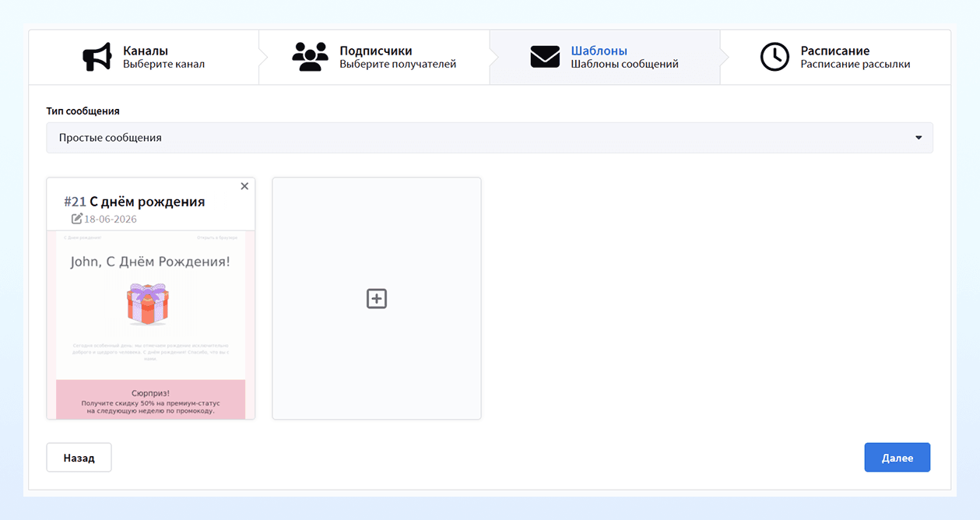Go to the Подписчики step
This screenshot has width=980, height=520.
(x=374, y=57)
